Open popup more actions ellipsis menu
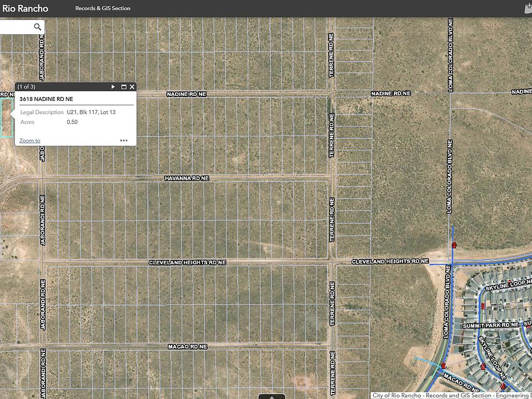The height and width of the screenshot is (399, 532). point(124,140)
